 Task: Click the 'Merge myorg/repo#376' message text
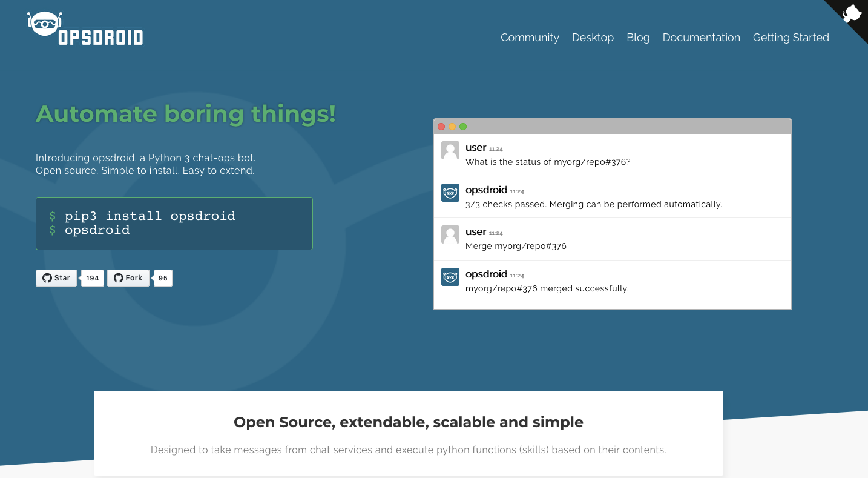click(x=516, y=246)
